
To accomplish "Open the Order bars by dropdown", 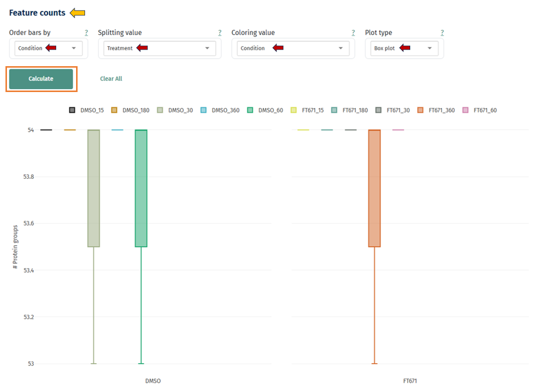I will [x=47, y=48].
